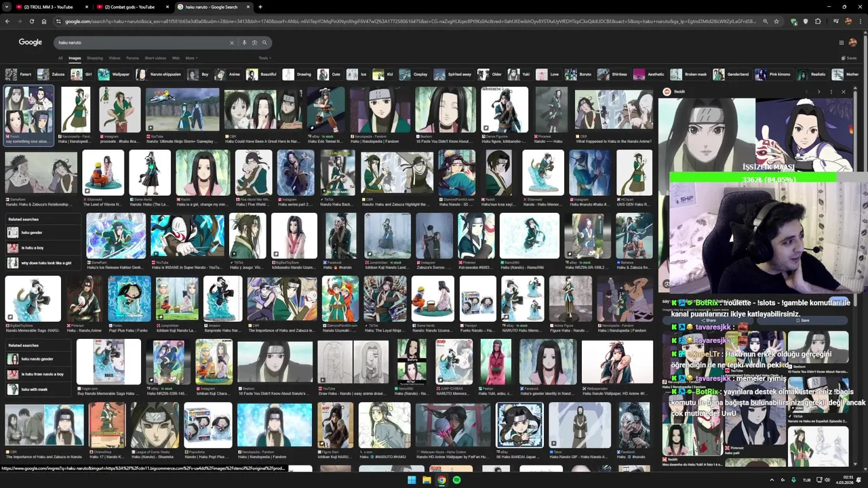The height and width of the screenshot is (488, 868).
Task: Select the Web results tab
Action: tap(176, 58)
